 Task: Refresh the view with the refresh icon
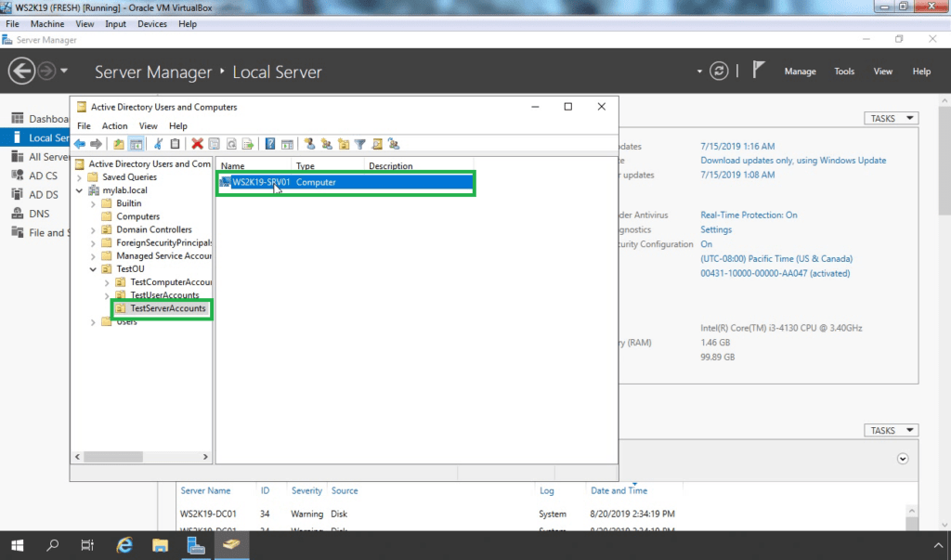(x=231, y=143)
